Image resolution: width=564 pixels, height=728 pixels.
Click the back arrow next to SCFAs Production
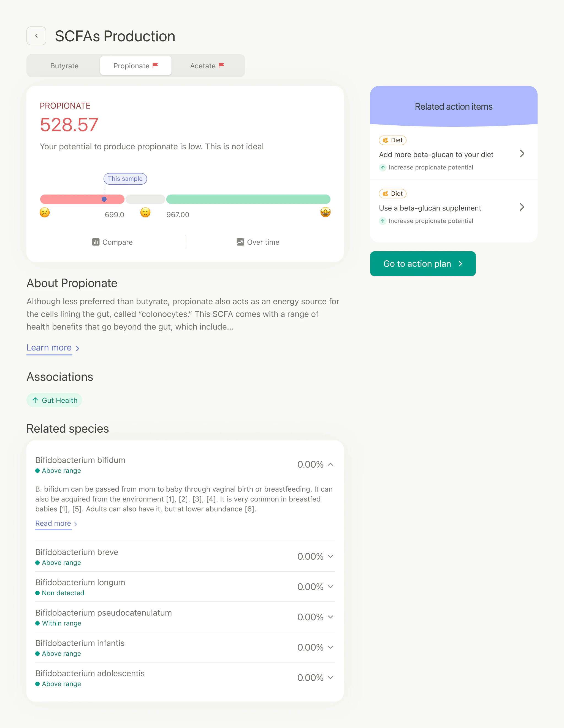[x=36, y=36]
